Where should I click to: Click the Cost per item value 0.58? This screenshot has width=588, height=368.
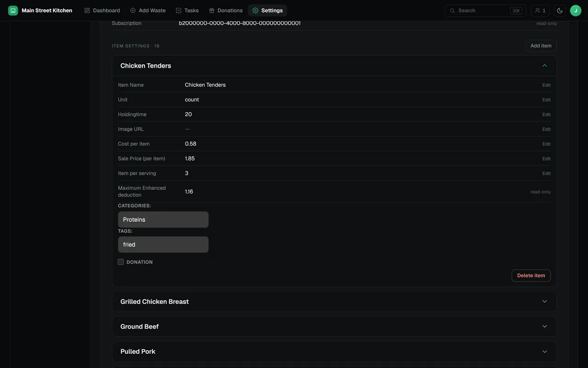pos(191,144)
